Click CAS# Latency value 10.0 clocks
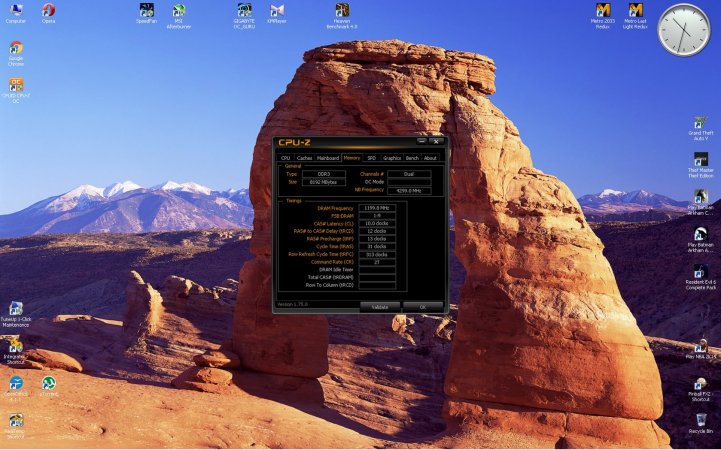Screen dimensions: 721x450 (x=377, y=223)
